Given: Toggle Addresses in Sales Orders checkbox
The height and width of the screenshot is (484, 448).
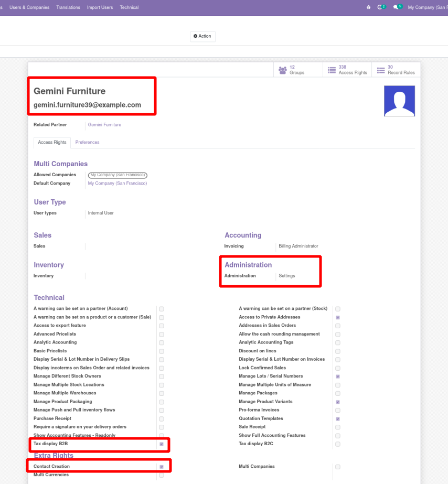Looking at the screenshot, I should click(x=338, y=326).
